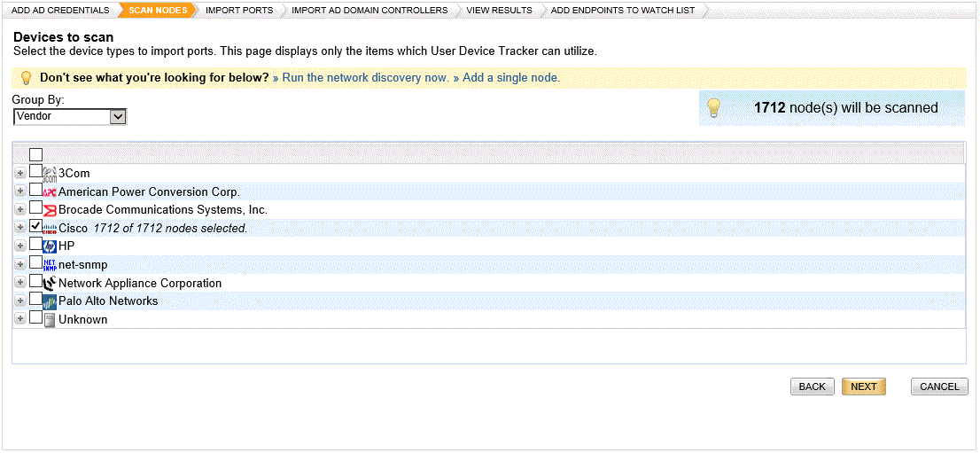Click the Back button

pos(812,387)
